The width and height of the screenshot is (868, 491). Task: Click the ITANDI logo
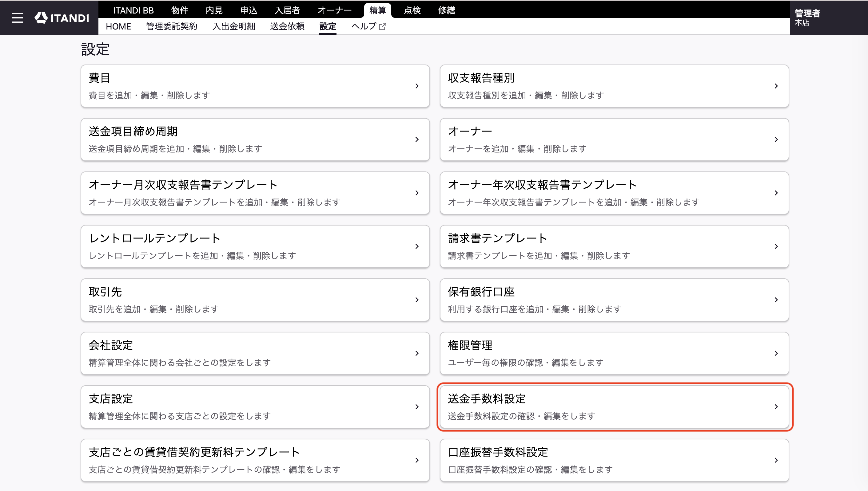point(62,18)
